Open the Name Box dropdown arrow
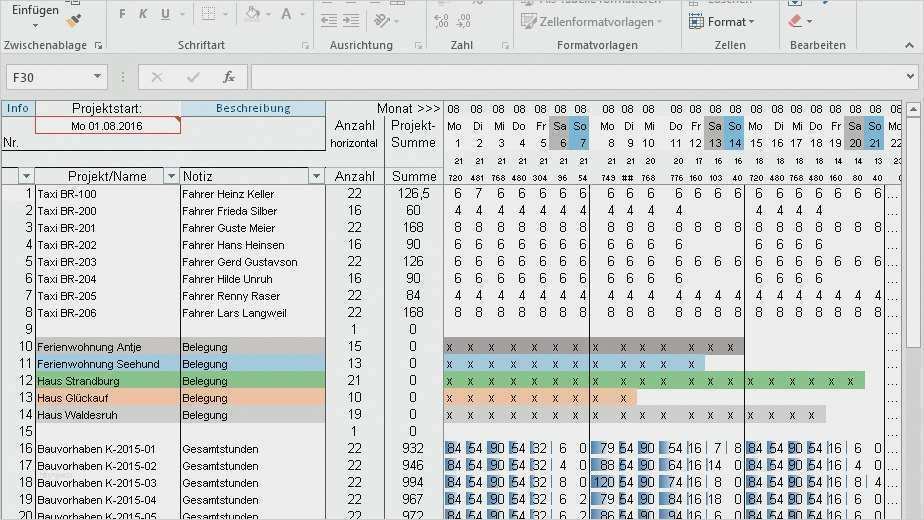The image size is (924, 520). tap(97, 77)
